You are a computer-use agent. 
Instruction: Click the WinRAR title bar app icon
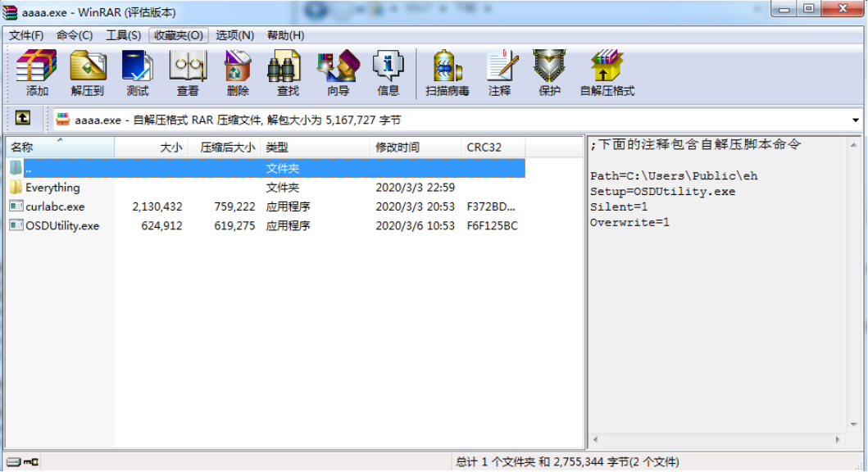pyautogui.click(x=10, y=11)
